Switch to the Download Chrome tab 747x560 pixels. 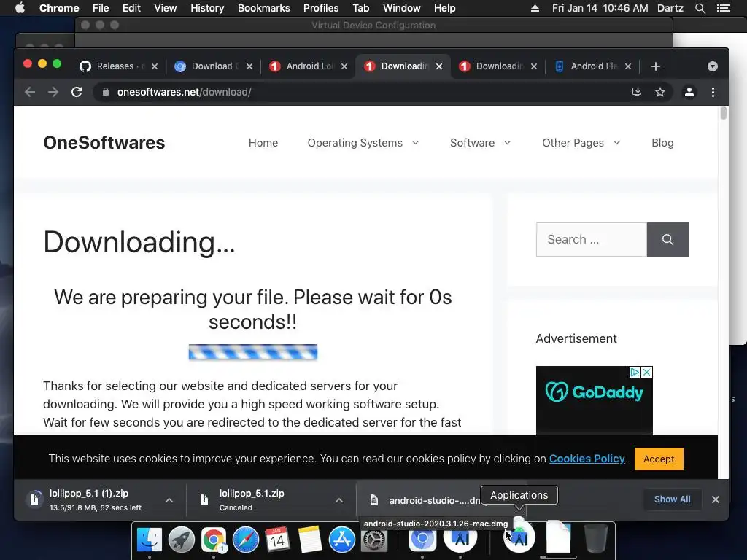[x=212, y=66]
